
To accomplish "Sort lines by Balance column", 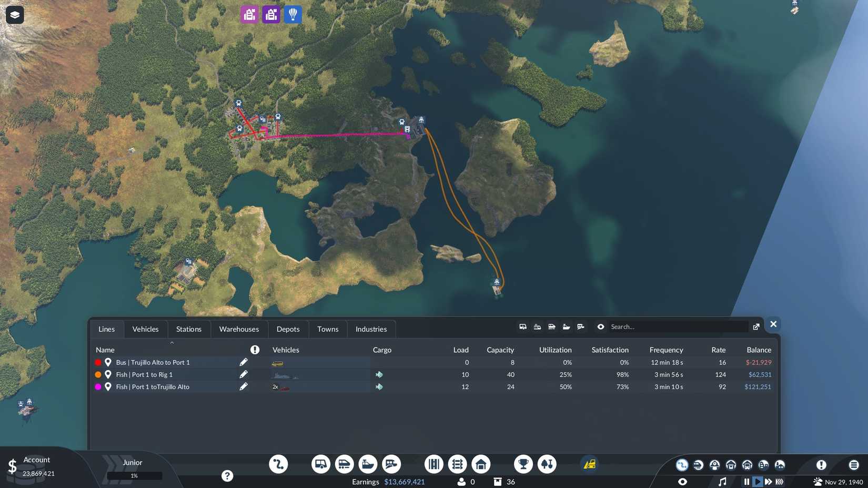I will point(759,350).
